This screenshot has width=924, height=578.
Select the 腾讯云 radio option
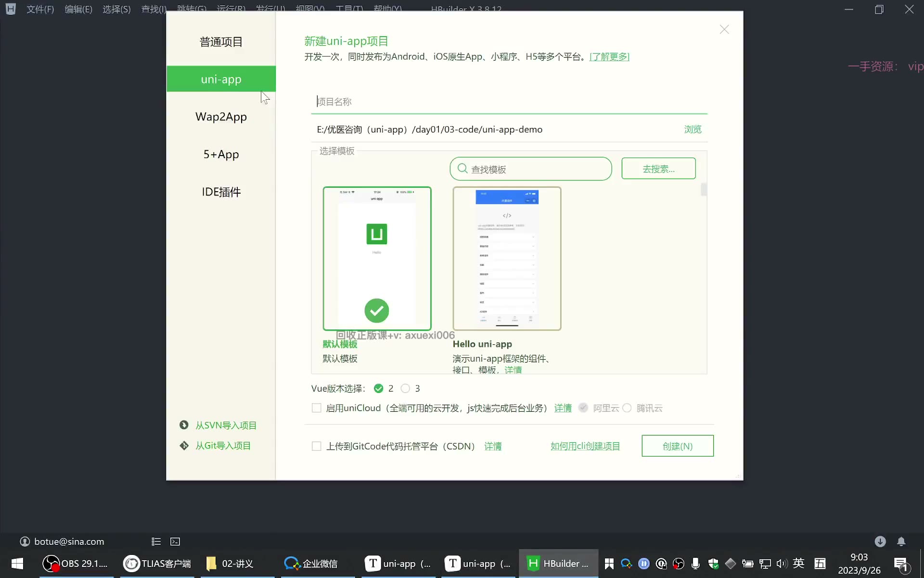[x=627, y=408]
